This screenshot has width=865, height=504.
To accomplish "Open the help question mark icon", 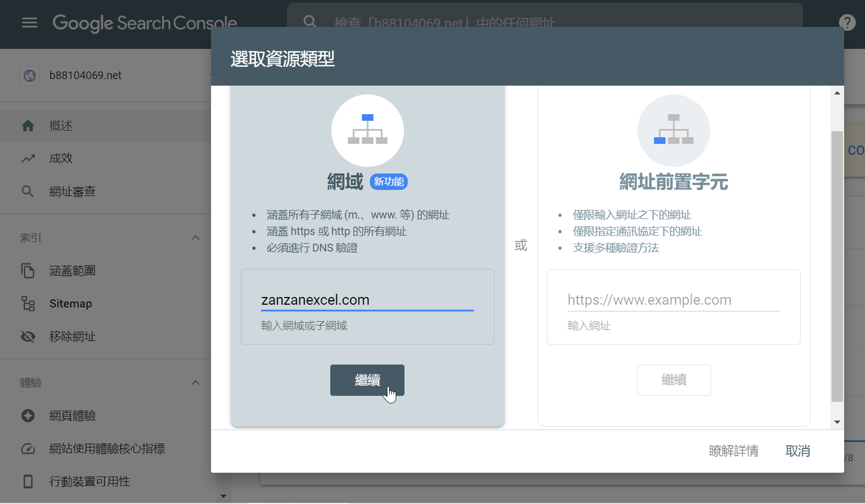I will click(847, 23).
